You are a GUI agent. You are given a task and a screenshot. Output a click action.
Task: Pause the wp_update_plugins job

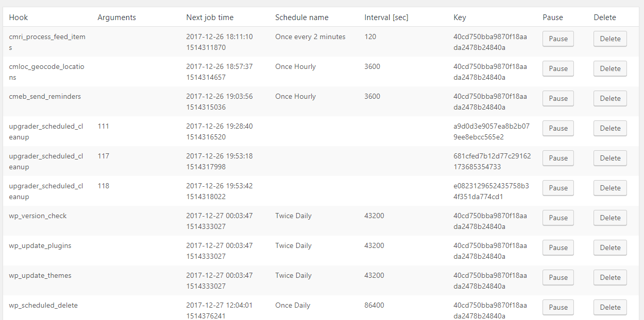(x=558, y=248)
